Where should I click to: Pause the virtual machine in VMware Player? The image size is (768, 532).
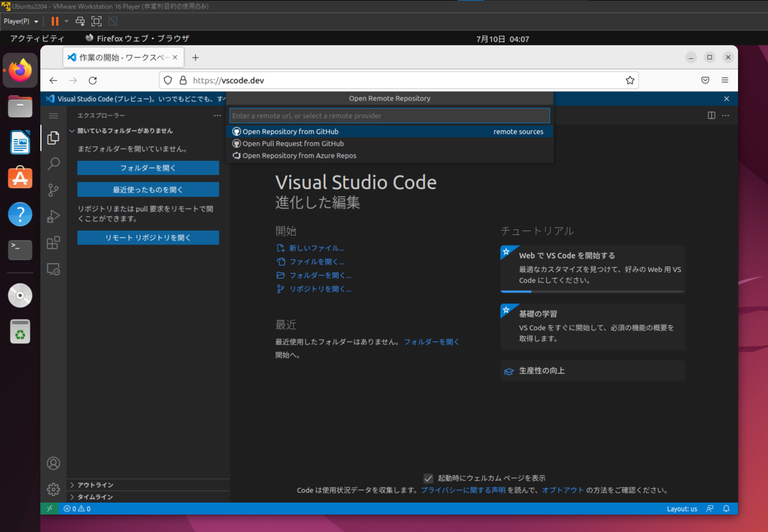[55, 21]
